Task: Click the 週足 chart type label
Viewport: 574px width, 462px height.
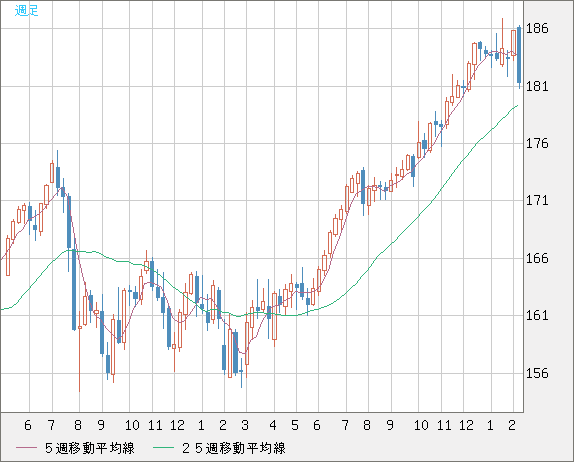Action: 26,11
